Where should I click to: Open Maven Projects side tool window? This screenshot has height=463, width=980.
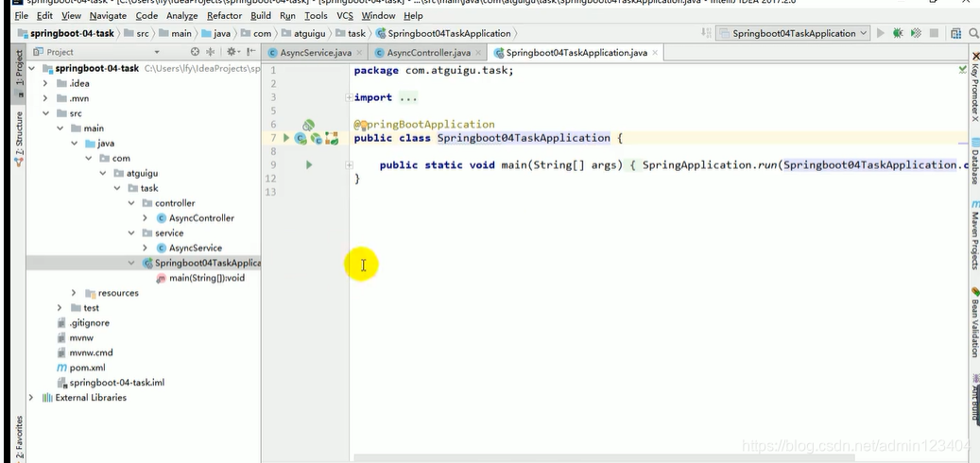974,235
